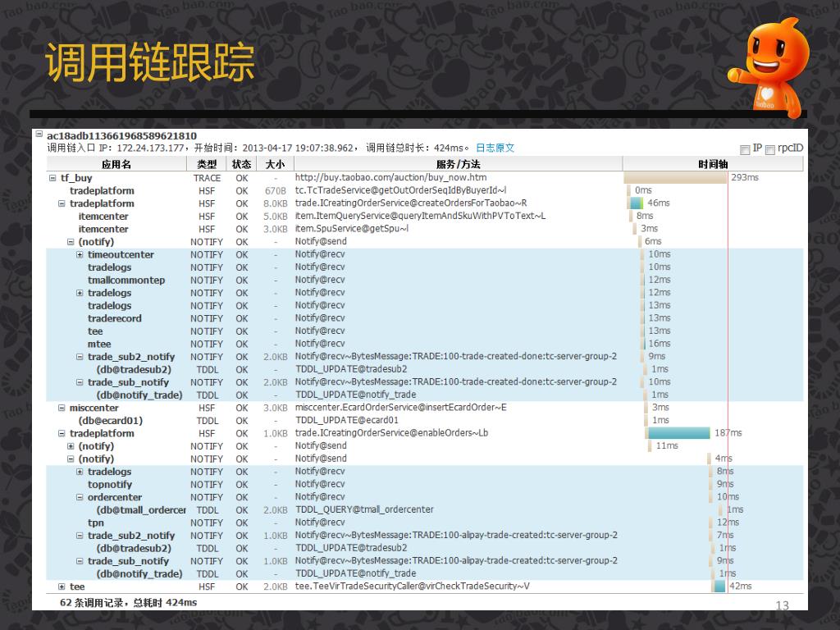This screenshot has height=630, width=840.
Task: Select tee.TeeVirTradeSecurityCaller@virCheckTradeSecurity method text
Action: tap(413, 587)
